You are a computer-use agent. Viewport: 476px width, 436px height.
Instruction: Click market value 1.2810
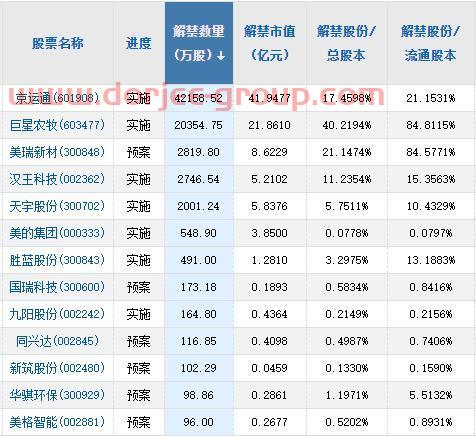point(269,260)
